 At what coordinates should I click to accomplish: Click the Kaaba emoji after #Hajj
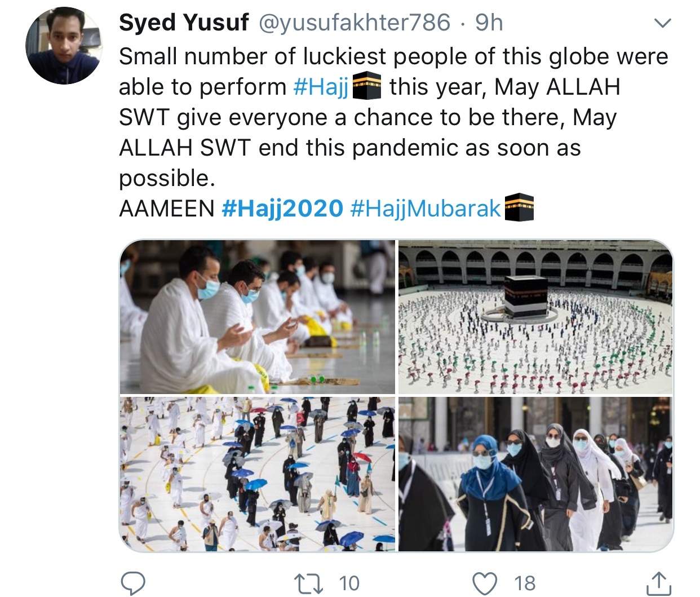pos(367,87)
